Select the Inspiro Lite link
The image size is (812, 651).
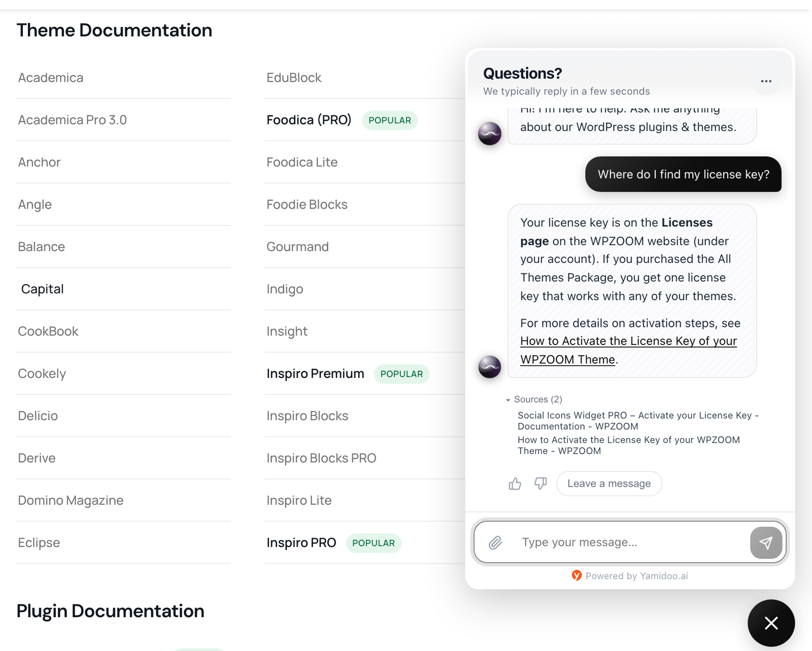pyautogui.click(x=299, y=500)
